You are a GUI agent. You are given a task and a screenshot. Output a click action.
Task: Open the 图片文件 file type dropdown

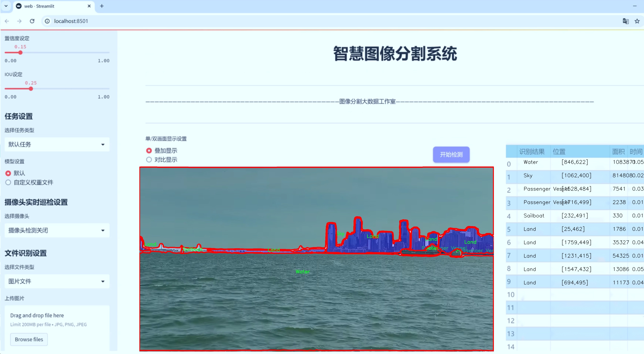57,281
